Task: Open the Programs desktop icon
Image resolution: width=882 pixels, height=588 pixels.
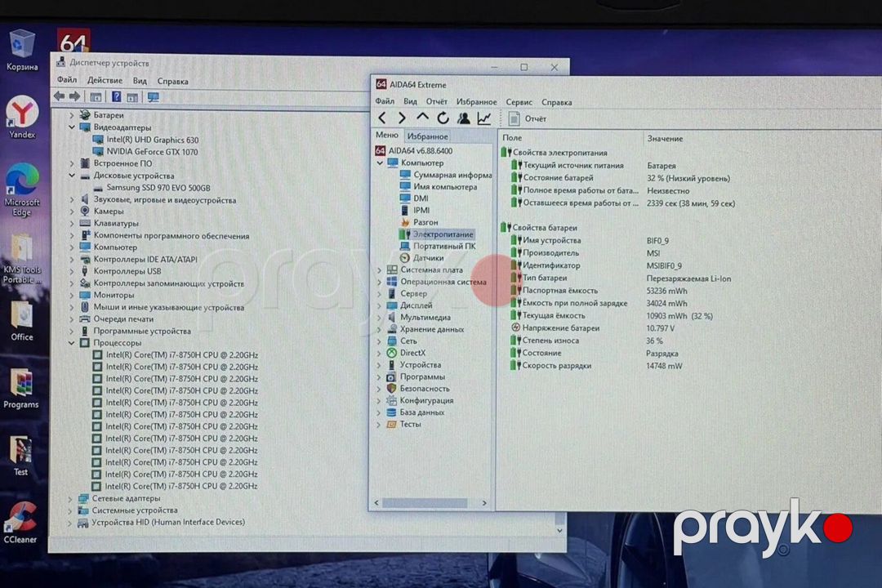Action: (x=21, y=388)
